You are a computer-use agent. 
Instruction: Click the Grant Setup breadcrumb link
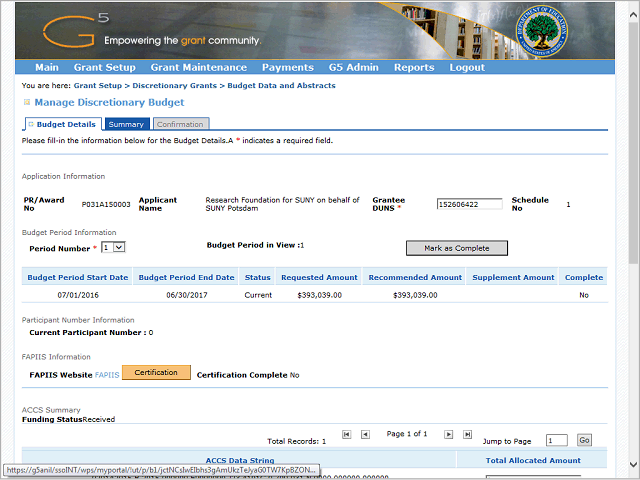coord(98,86)
